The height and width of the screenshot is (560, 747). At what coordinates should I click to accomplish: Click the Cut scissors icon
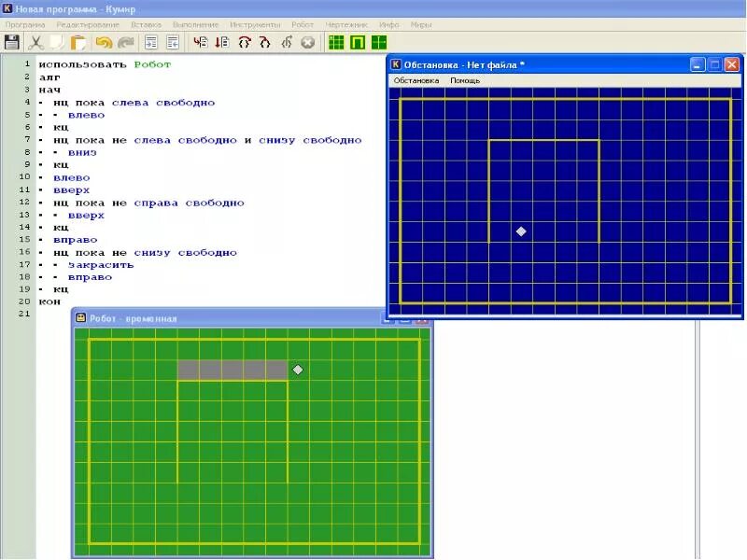pyautogui.click(x=35, y=42)
